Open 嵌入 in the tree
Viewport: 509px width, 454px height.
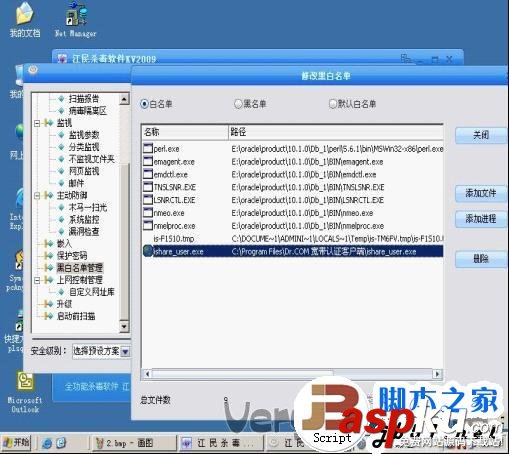[64, 244]
